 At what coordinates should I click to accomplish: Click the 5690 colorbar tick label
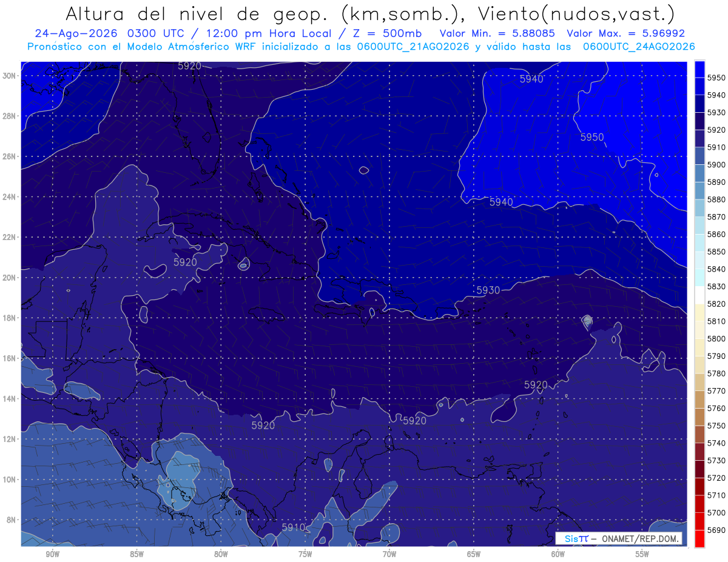point(716,530)
